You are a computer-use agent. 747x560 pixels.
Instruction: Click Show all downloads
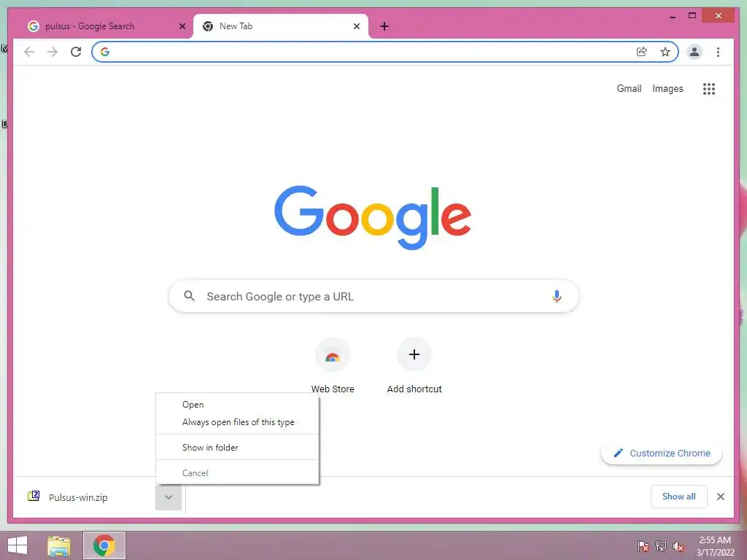678,496
